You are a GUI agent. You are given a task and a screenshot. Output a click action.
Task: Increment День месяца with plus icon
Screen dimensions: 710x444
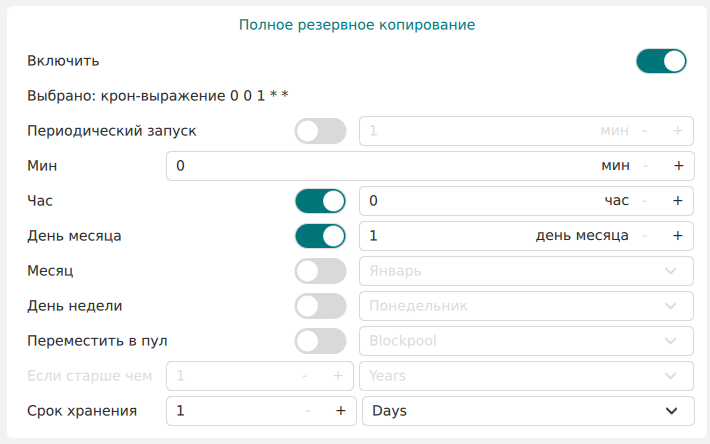click(677, 236)
